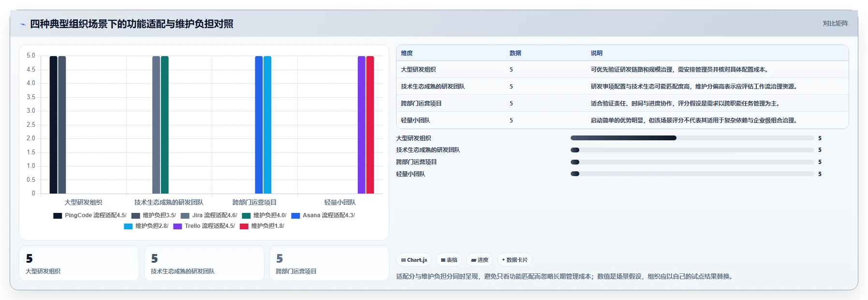Click the 技术生态成熟的研发团队 progress bar

(692, 150)
